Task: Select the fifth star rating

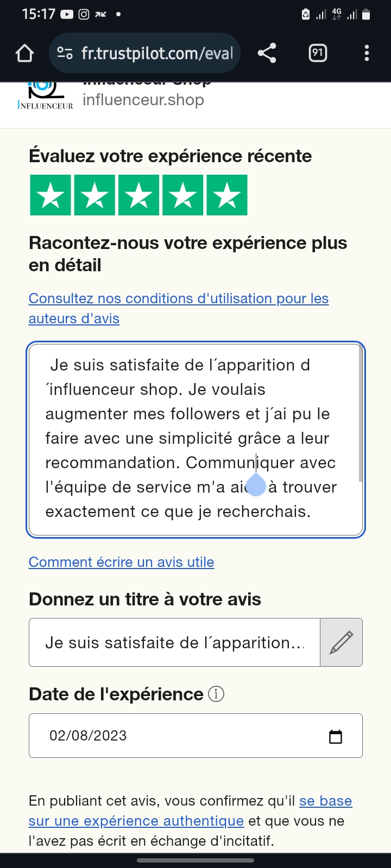Action: 226,195
